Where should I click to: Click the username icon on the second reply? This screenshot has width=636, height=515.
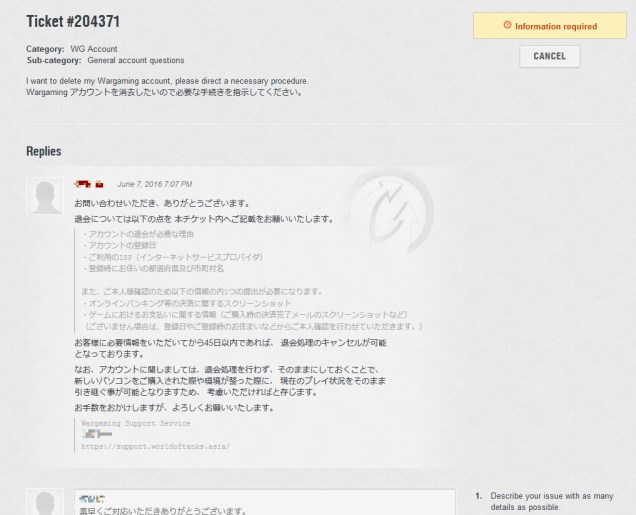[92, 498]
